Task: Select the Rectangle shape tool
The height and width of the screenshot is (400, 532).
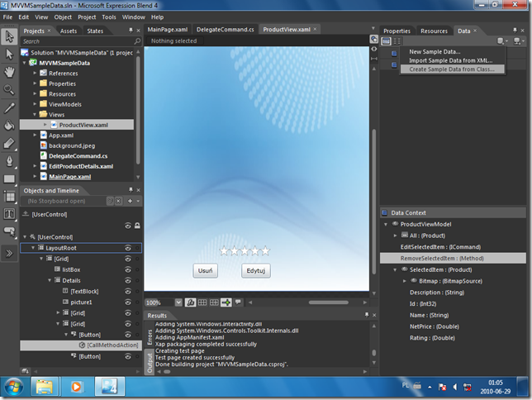Action: (9, 179)
